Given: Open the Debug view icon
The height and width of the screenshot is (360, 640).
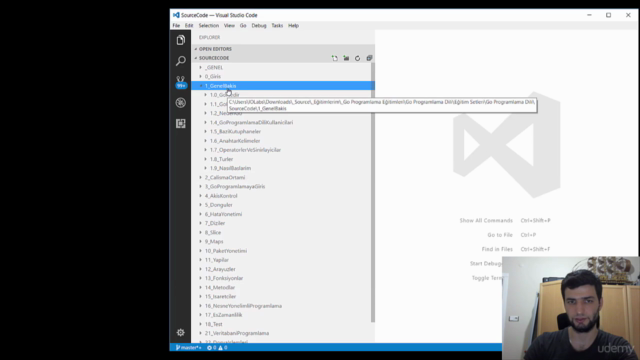Looking at the screenshot, I should click(x=180, y=102).
